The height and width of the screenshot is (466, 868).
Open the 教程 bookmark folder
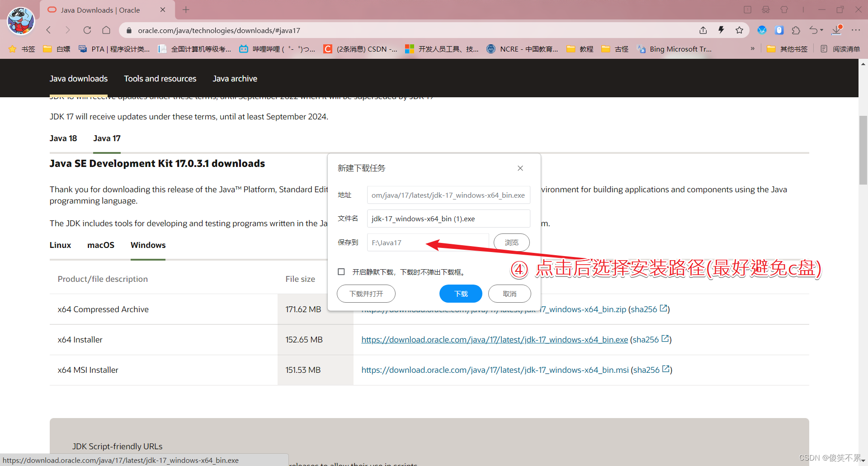tap(580, 49)
